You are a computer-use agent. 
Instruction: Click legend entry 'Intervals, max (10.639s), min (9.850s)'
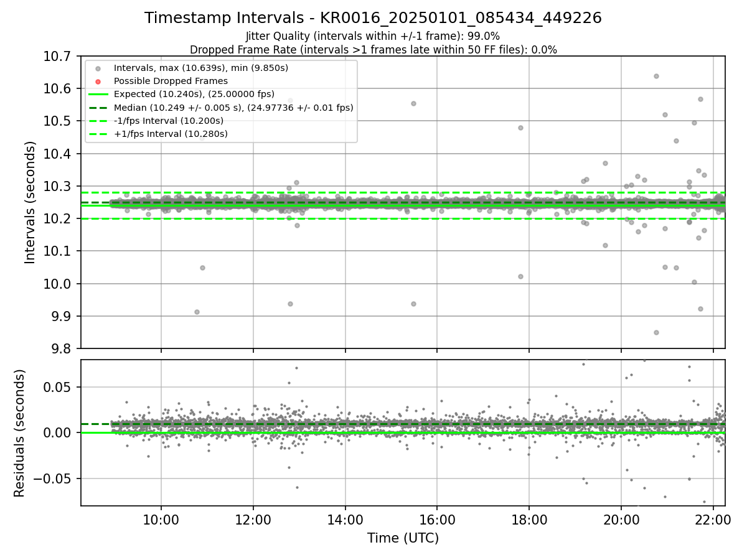200,68
